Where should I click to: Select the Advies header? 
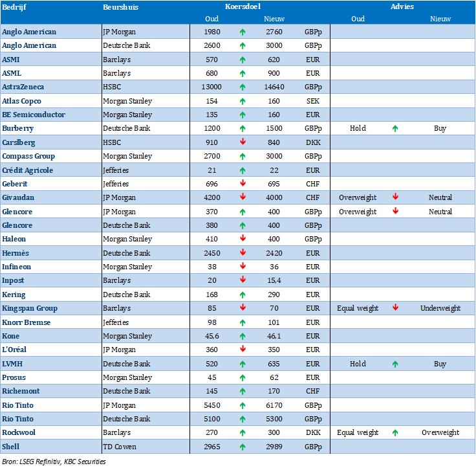click(x=402, y=6)
